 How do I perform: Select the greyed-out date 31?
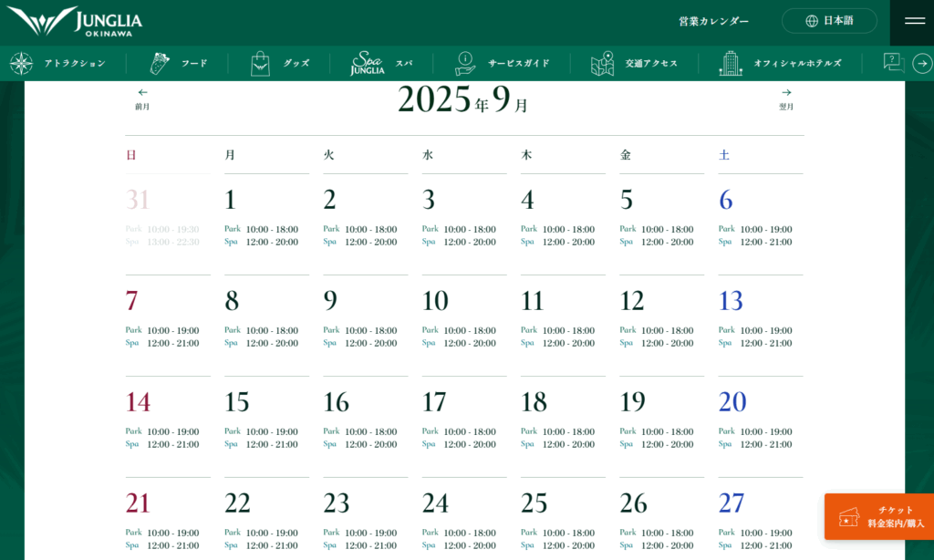[138, 200]
